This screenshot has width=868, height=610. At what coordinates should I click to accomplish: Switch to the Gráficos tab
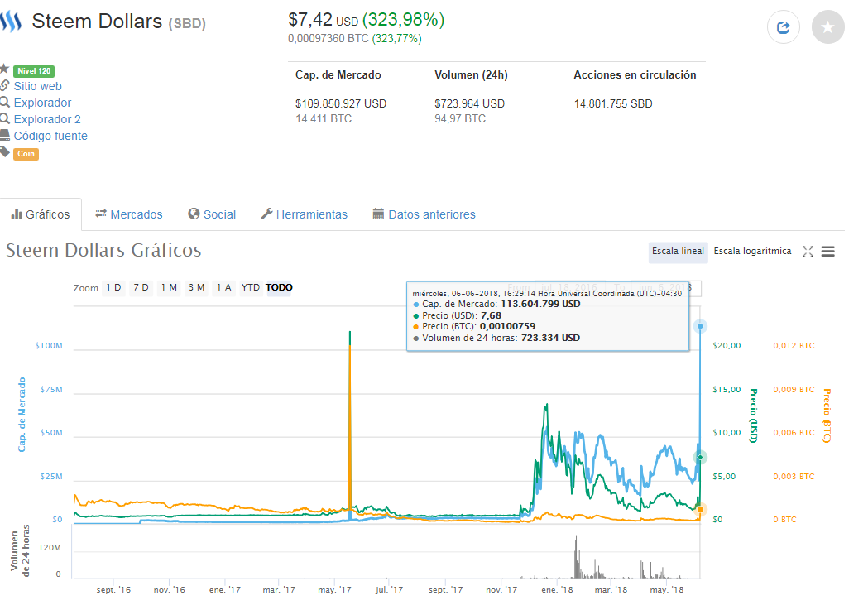(x=41, y=214)
